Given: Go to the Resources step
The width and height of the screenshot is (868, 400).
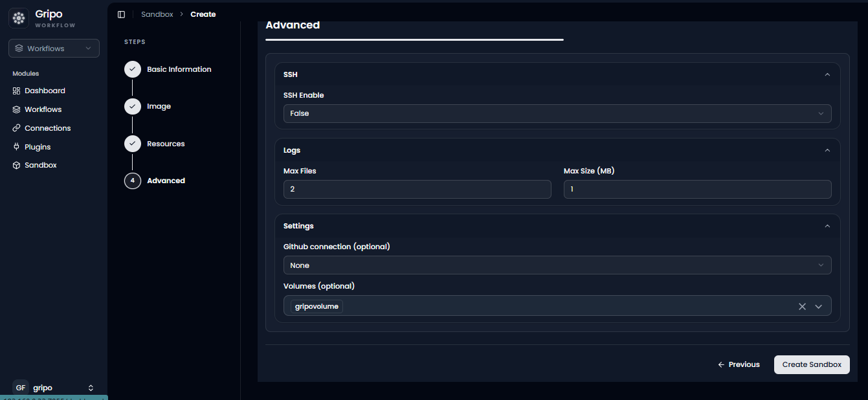Looking at the screenshot, I should click(166, 144).
